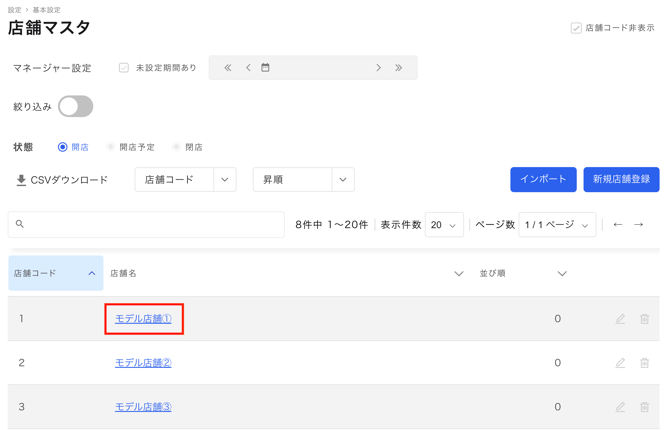The height and width of the screenshot is (430, 670).
Task: Go to previous page with left arrow
Action: tap(618, 225)
